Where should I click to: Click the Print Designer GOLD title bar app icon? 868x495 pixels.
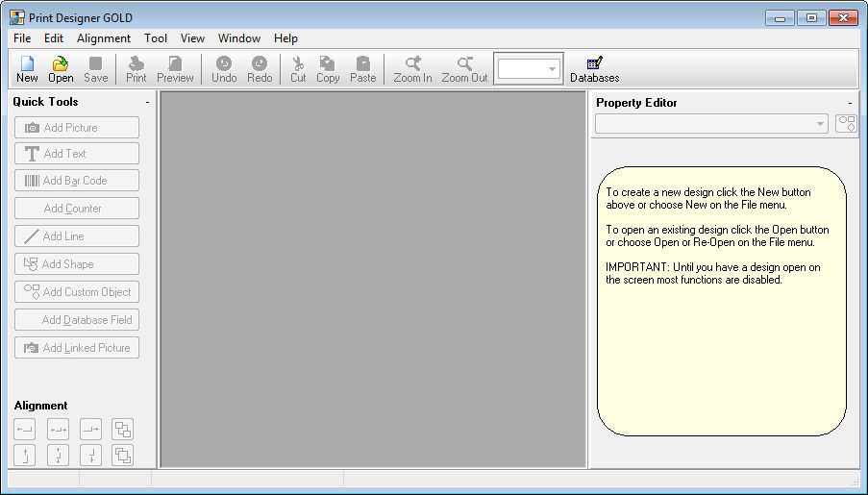pos(17,17)
